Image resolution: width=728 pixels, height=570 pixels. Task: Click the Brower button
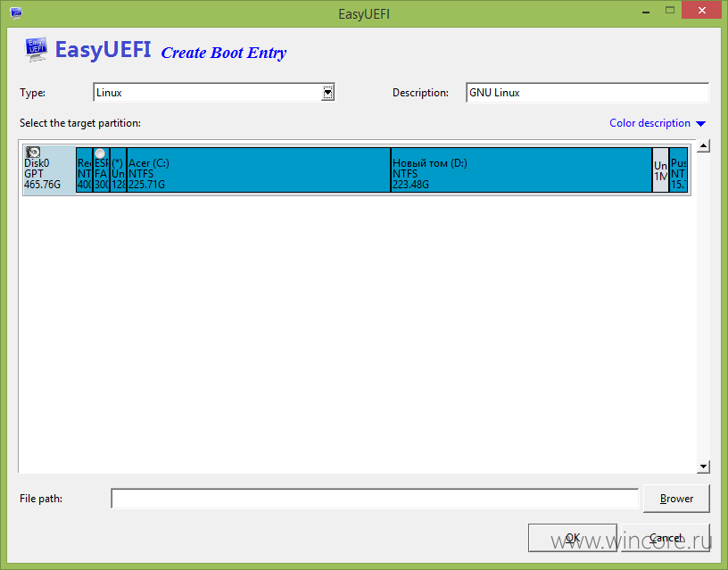(x=676, y=499)
